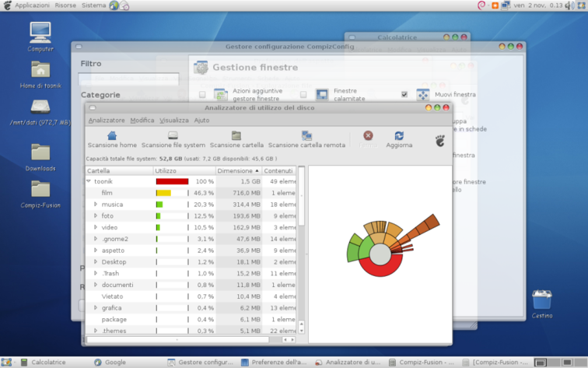The height and width of the screenshot is (368, 588).
Task: Select the film folder row
Action: (191, 193)
